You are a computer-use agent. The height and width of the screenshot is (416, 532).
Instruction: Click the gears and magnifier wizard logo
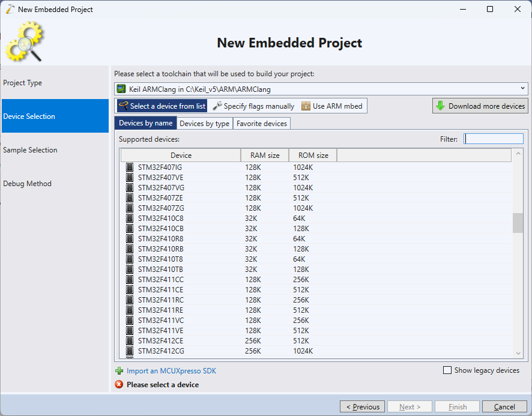click(24, 42)
